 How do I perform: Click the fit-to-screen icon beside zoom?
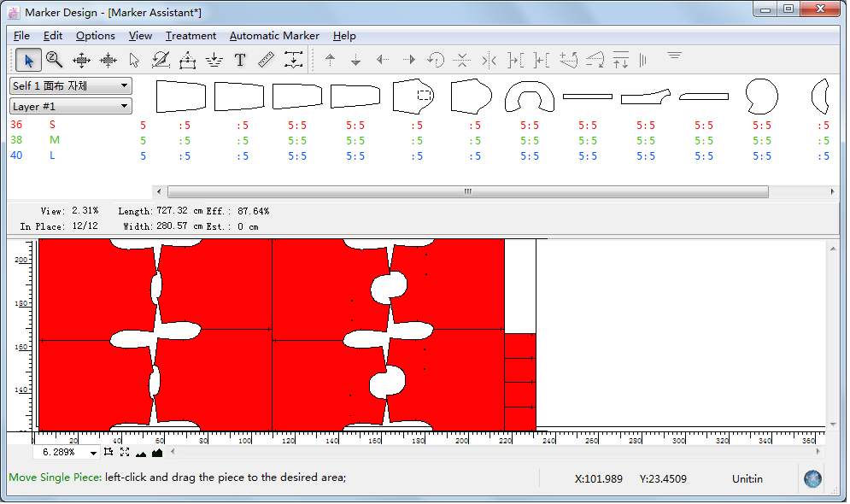pyautogui.click(x=125, y=452)
